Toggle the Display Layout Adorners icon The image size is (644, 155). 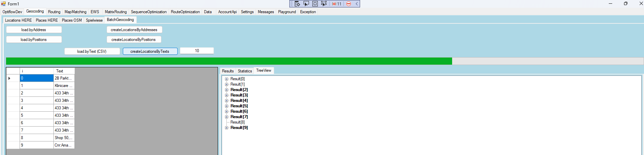315,4
